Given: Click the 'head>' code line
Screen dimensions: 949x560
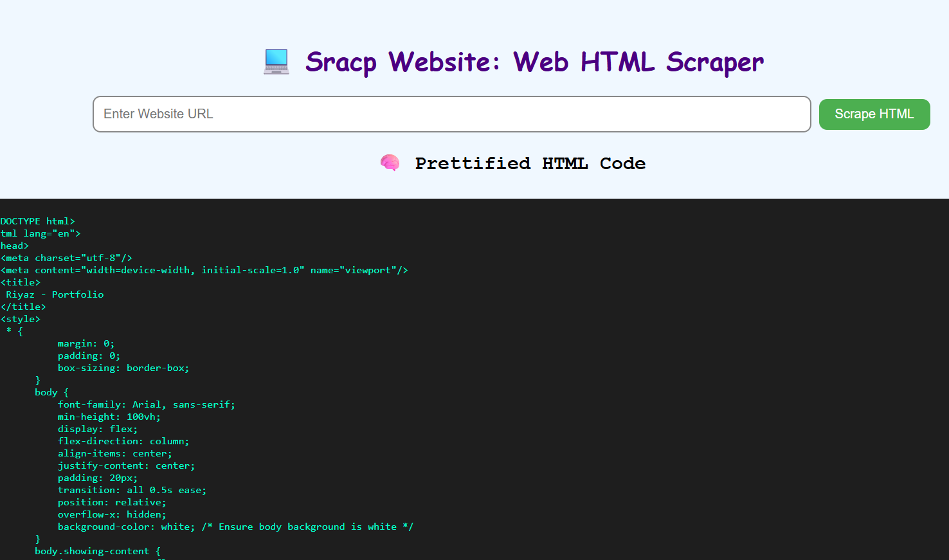Looking at the screenshot, I should (x=14, y=246).
